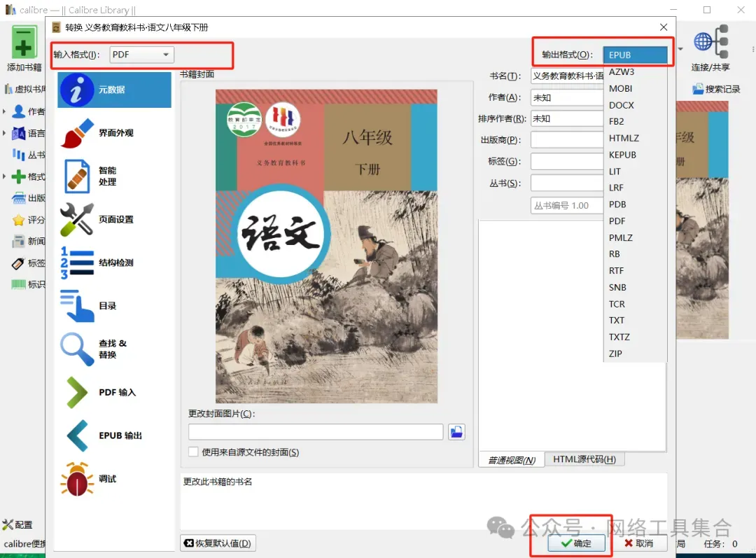Open the 结构检测 structure detection section
The height and width of the screenshot is (558, 756).
114,263
